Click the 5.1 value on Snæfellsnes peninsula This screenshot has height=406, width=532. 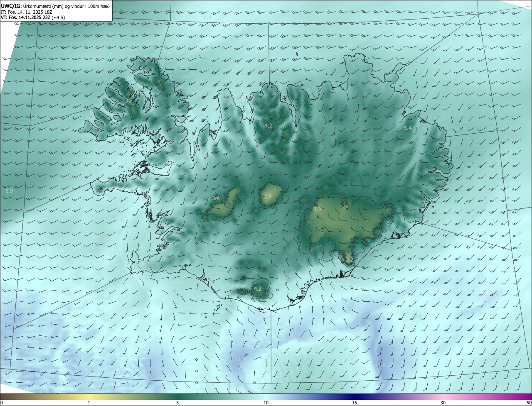click(101, 189)
